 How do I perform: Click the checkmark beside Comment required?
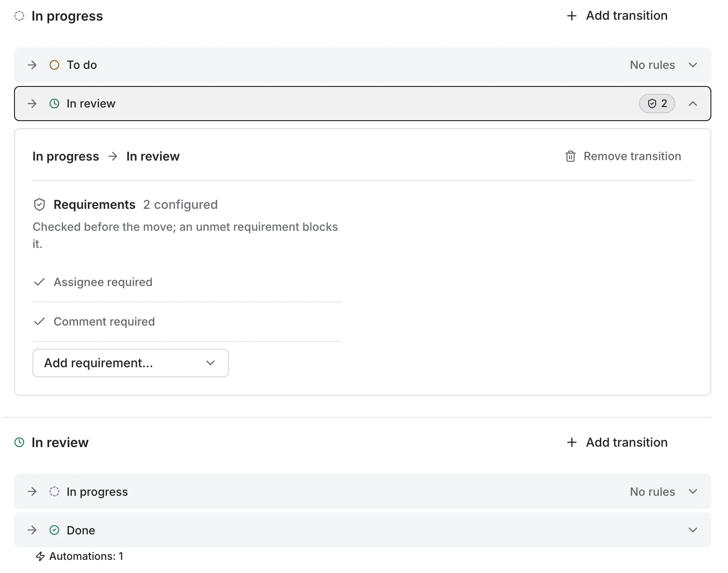(x=39, y=321)
